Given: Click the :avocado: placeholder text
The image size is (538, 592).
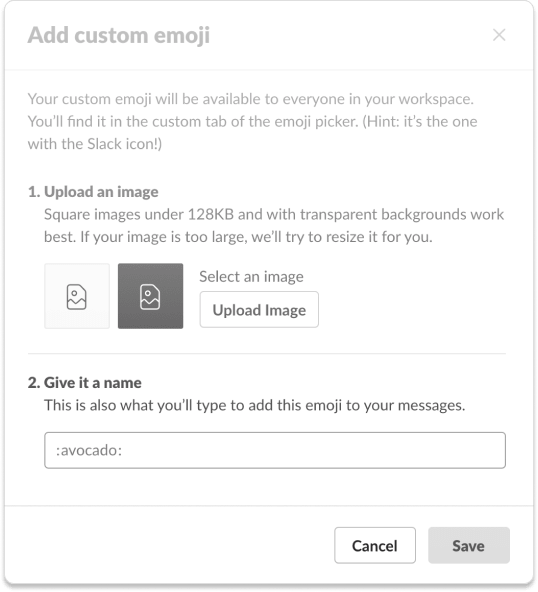Looking at the screenshot, I should [89, 450].
